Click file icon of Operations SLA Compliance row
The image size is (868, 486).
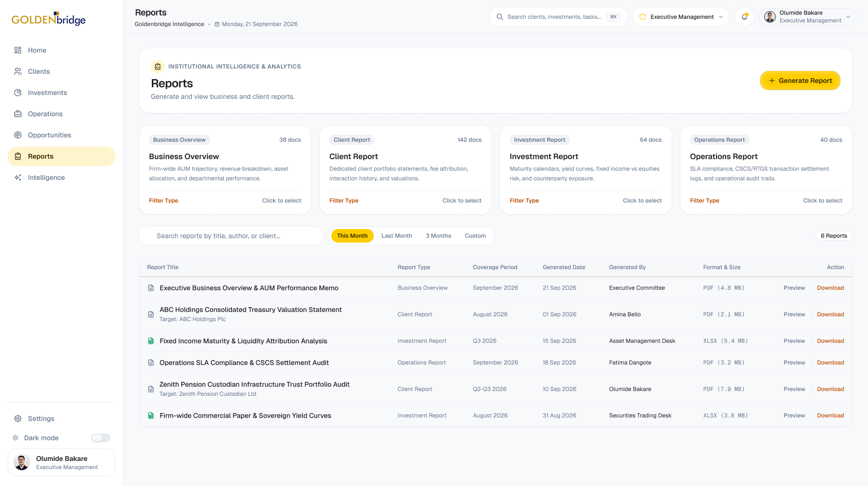pos(151,363)
